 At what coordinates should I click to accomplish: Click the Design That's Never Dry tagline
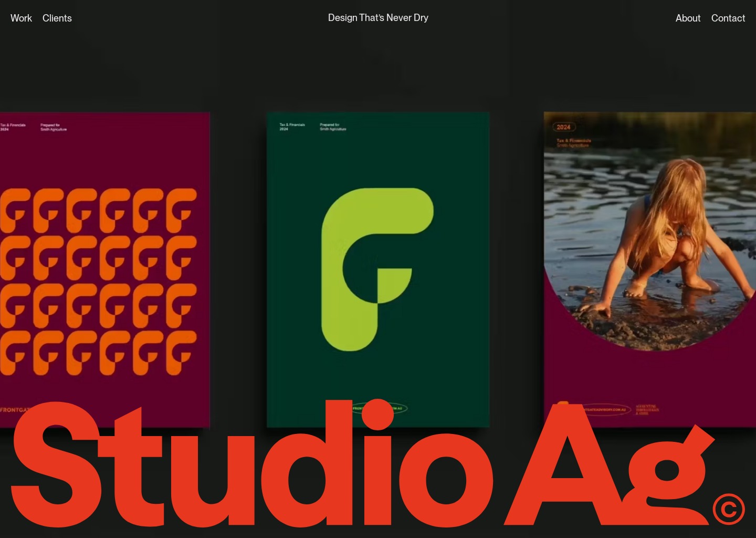378,18
